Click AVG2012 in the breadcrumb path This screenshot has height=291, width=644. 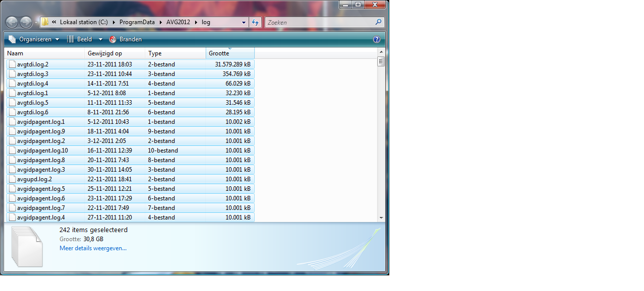click(x=178, y=22)
